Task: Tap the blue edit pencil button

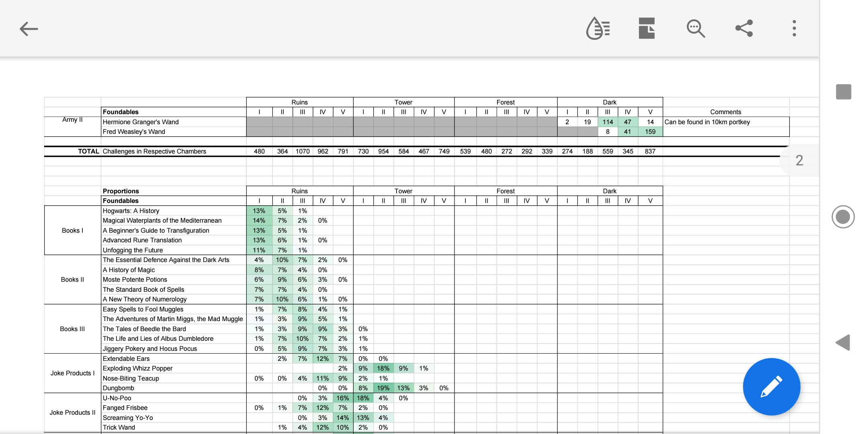Action: tap(771, 387)
